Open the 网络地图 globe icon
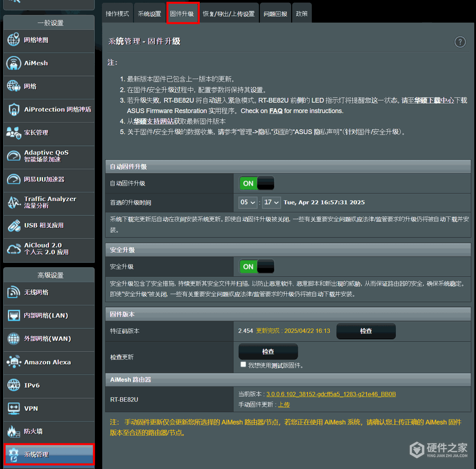Viewport: 476px width, 469px height. click(x=13, y=40)
